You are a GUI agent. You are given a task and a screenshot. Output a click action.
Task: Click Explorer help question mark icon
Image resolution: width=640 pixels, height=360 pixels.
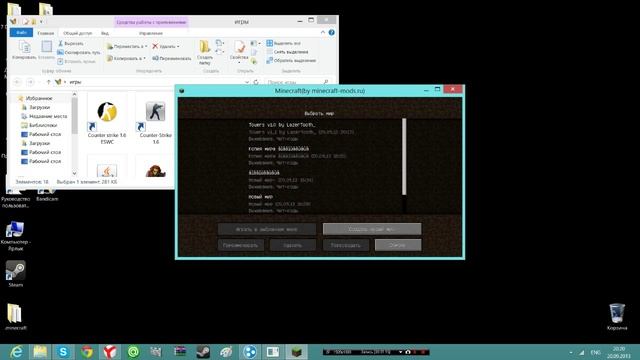coord(331,32)
